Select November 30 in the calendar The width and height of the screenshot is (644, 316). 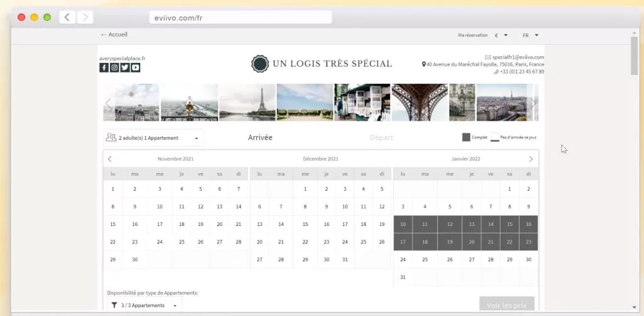pos(135,260)
